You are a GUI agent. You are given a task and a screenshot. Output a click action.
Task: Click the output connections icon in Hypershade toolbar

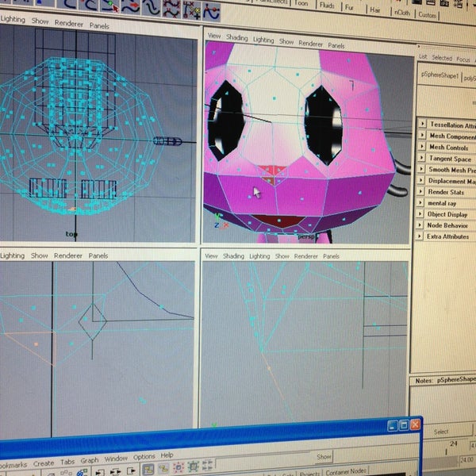point(131,470)
